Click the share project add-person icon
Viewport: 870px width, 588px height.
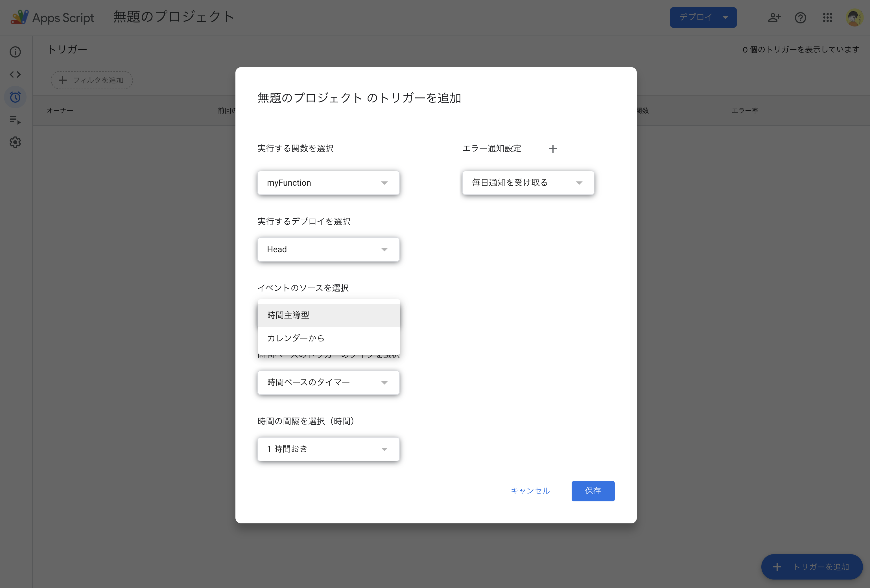click(774, 17)
